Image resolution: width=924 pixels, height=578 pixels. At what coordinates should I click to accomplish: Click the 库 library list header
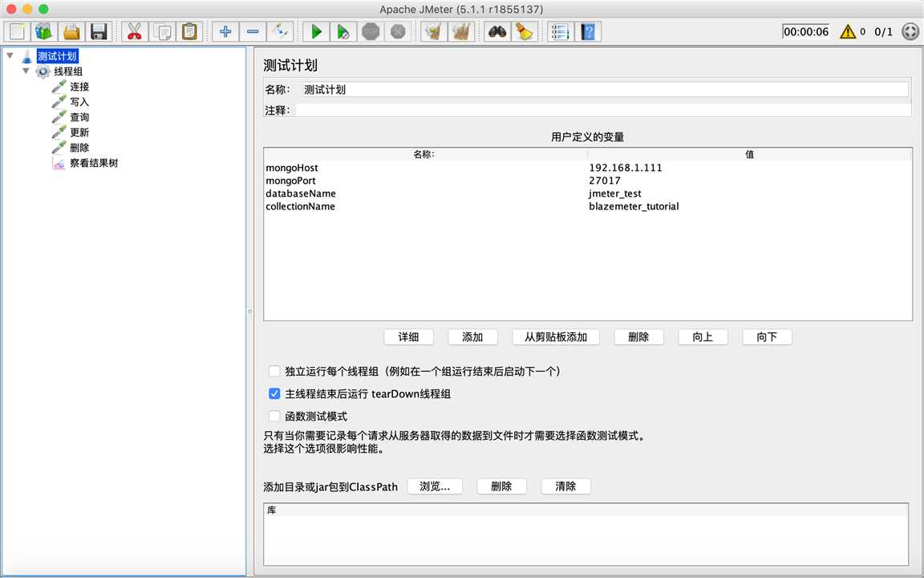click(x=586, y=511)
